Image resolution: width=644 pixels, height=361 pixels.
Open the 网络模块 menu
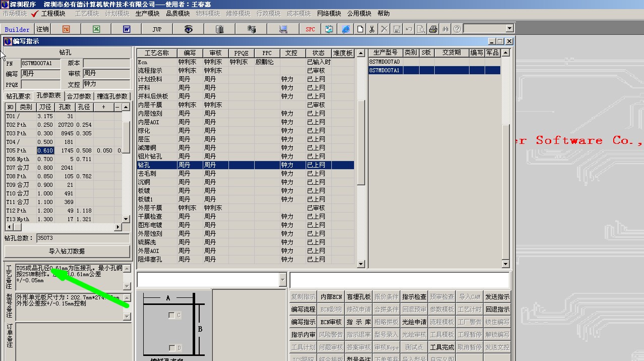tap(329, 14)
